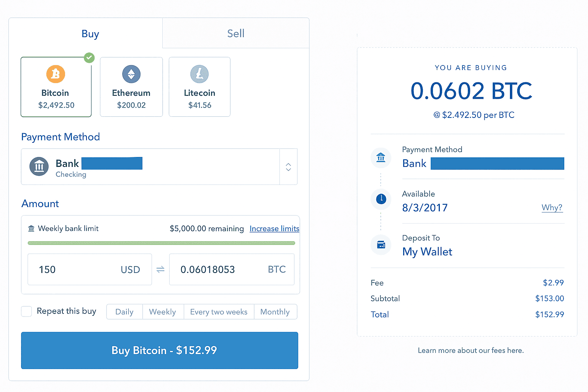588x392 pixels.
Task: Click the bank icon in Payment Method selector
Action: pos(39,167)
